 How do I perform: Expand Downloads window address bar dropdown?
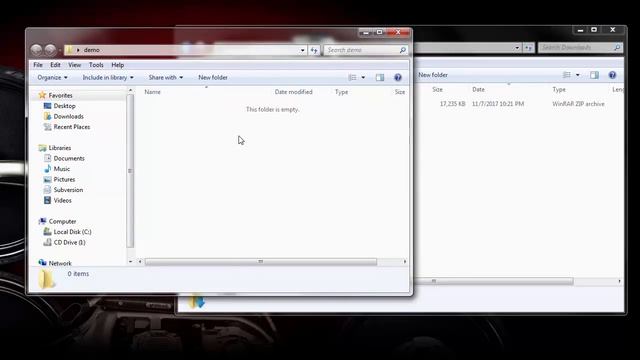click(x=517, y=48)
